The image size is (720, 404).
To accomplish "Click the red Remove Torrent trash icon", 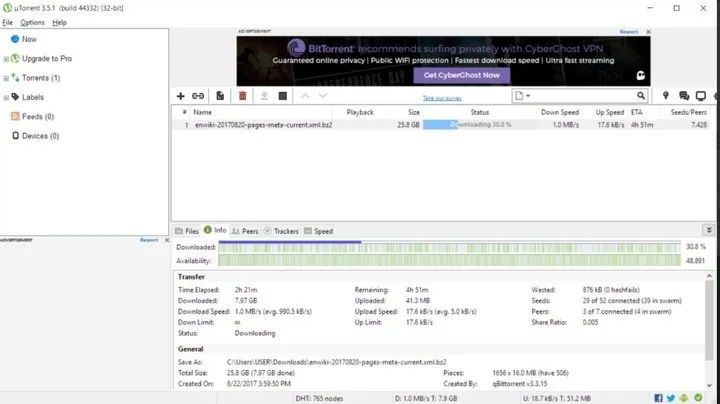I will (x=242, y=96).
